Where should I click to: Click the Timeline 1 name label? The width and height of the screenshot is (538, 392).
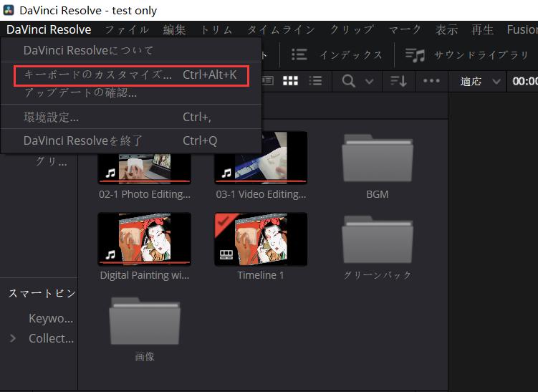pyautogui.click(x=261, y=275)
